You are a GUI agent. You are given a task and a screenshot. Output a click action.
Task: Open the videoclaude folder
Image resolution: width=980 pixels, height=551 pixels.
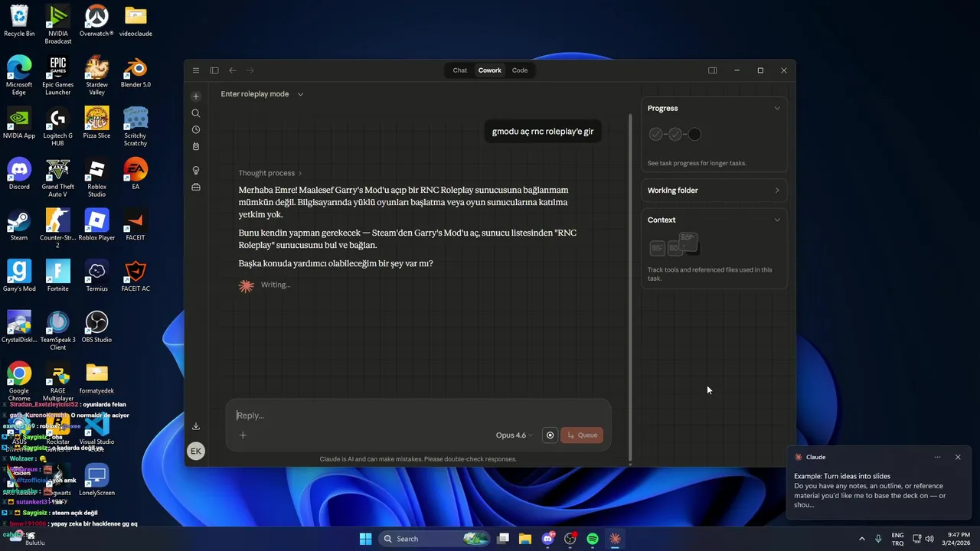click(136, 21)
